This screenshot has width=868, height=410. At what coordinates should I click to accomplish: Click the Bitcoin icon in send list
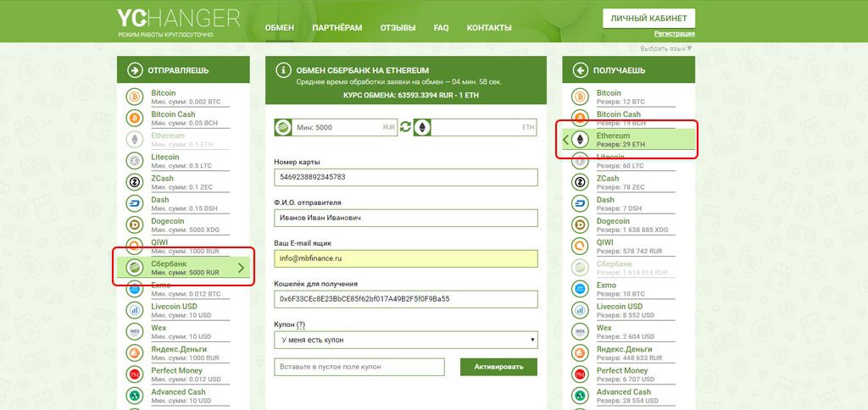pyautogui.click(x=134, y=97)
